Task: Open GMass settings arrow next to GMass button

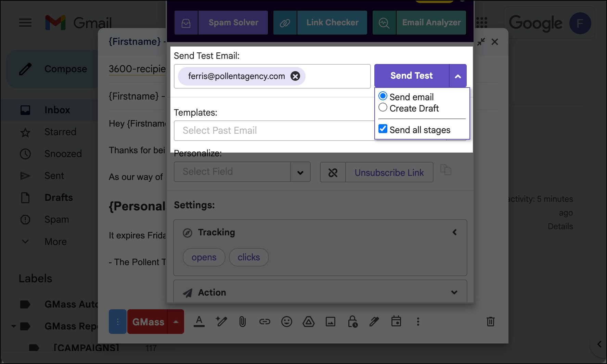Action: click(x=176, y=322)
